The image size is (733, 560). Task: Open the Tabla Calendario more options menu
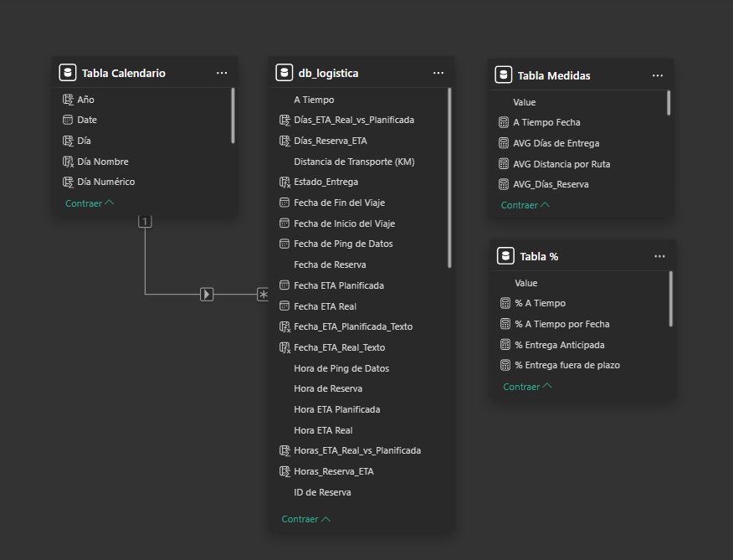click(222, 73)
